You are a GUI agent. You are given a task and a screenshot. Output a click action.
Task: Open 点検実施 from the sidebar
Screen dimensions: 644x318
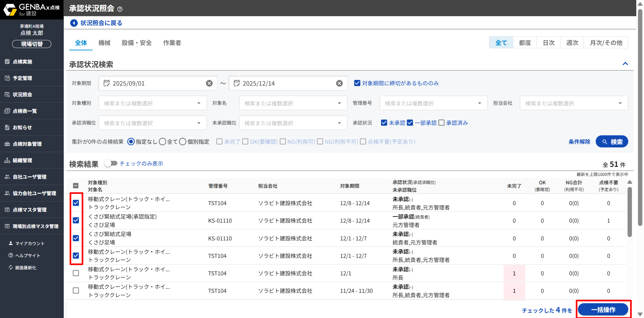[22, 62]
